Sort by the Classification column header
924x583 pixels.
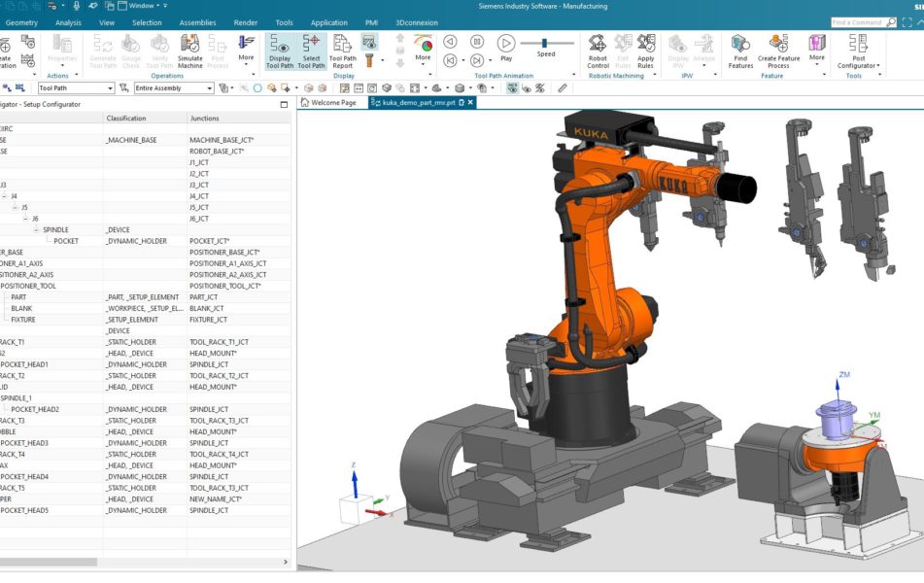[145, 118]
